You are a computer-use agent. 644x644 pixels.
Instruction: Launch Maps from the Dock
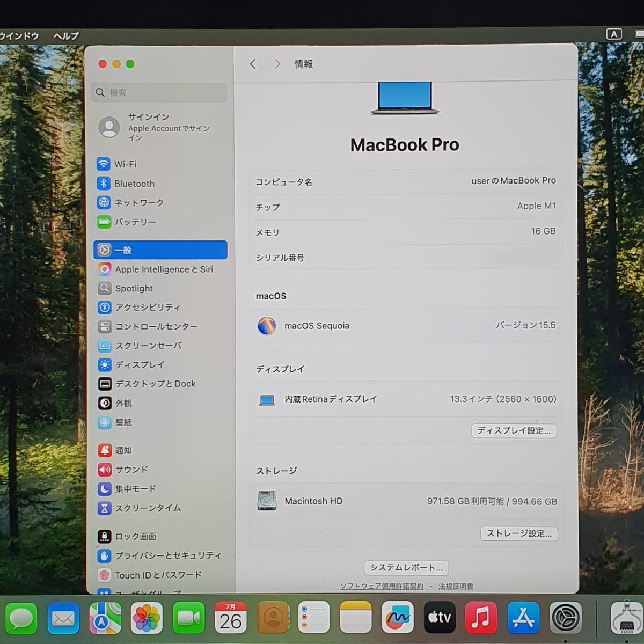[105, 619]
